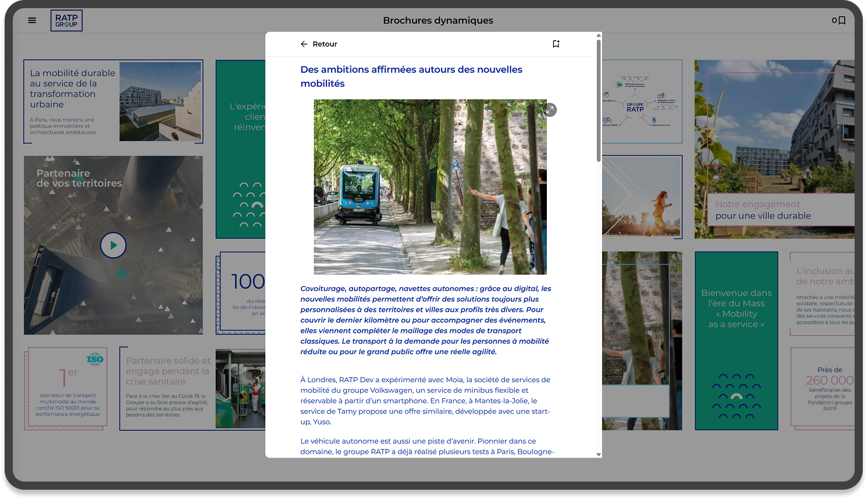This screenshot has height=499, width=868.
Task: Open the hamburger menu
Action: (x=32, y=20)
